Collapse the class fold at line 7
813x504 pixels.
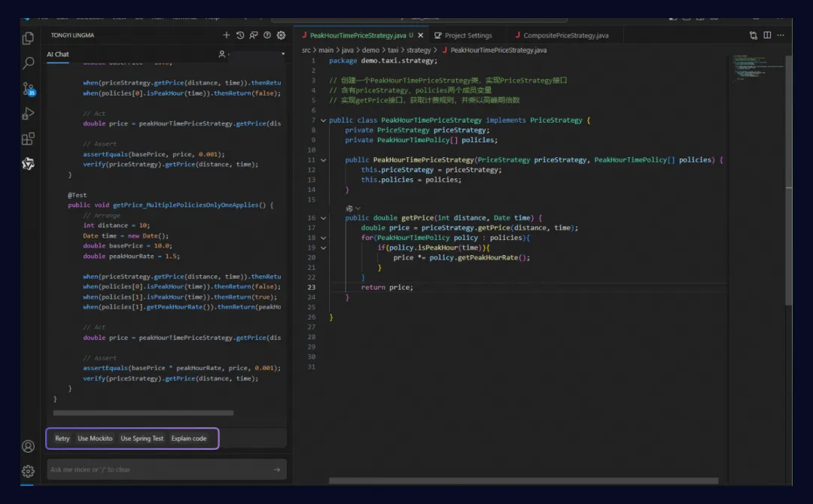coord(323,120)
